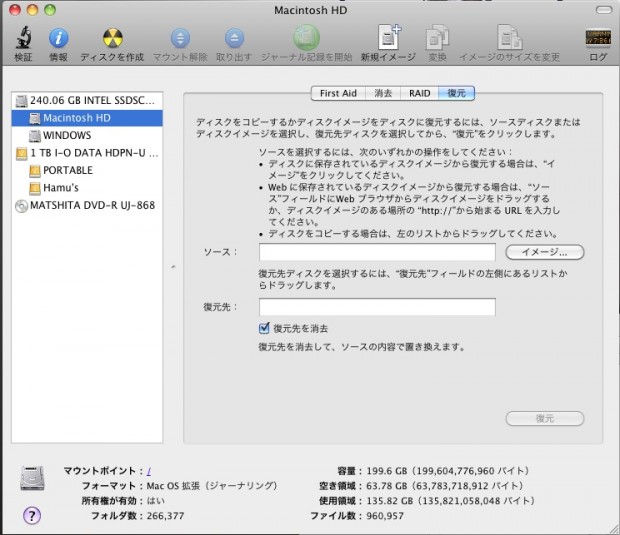Screen dimensions: 620x535
Task: Click the hard drive icon in info area
Action: [x=32, y=478]
